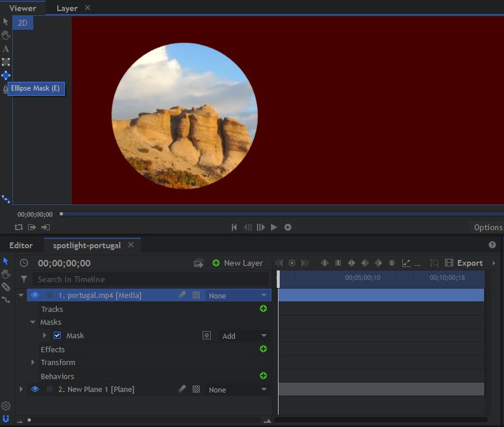Toggle the timeline snapping magnet icon
Screen dimensions: 504x427
coord(6,418)
